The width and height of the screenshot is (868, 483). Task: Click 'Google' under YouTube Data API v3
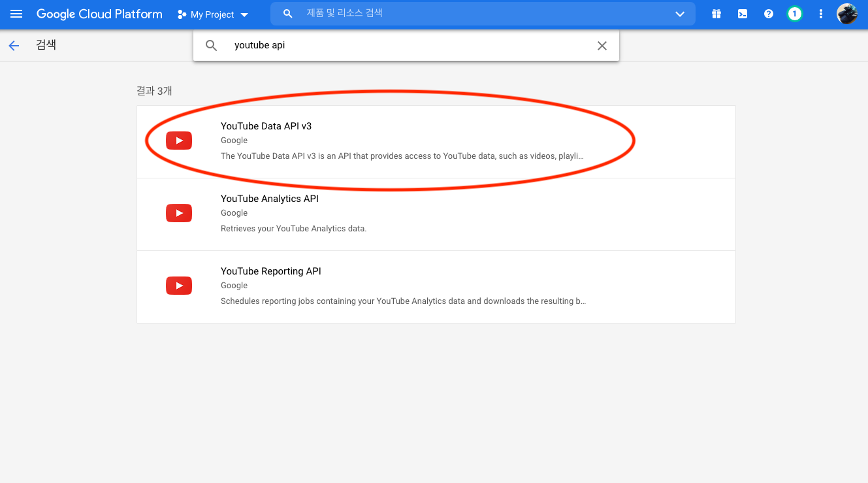point(234,141)
